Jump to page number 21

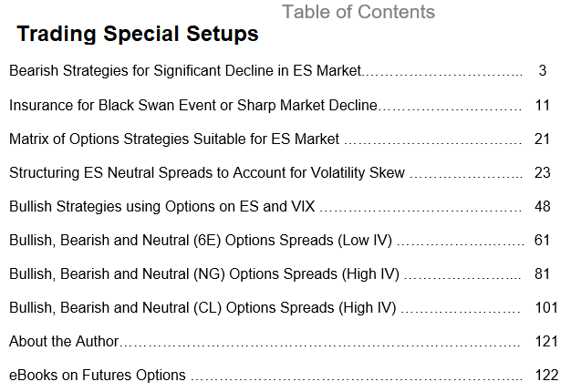542,139
